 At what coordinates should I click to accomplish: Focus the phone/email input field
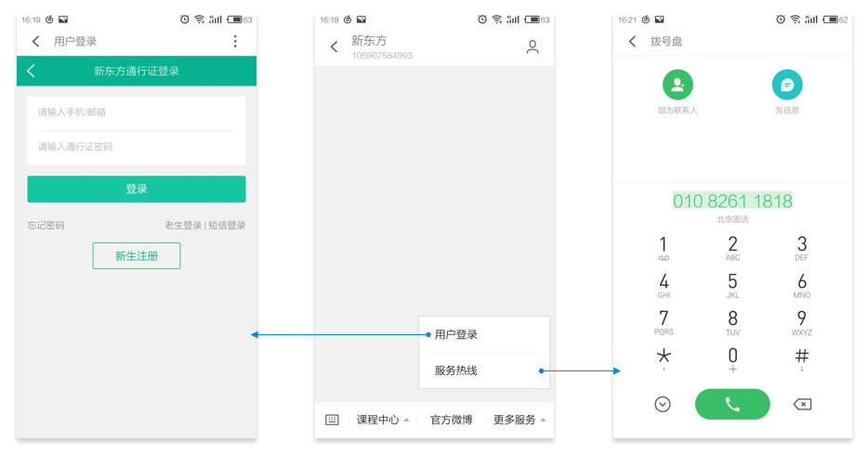click(137, 112)
